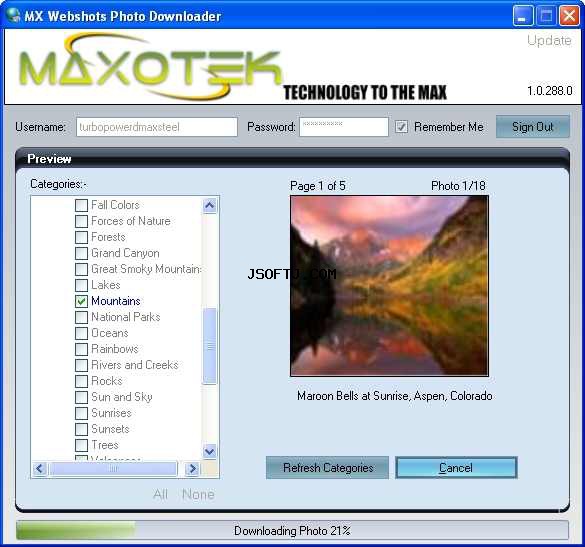Select the Rocks checkbox
This screenshot has width=585, height=547.
[81, 381]
